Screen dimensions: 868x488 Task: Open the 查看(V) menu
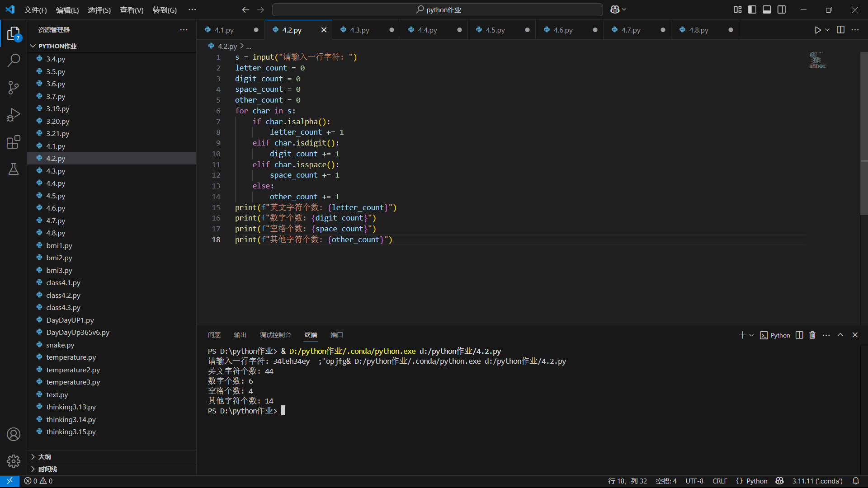pyautogui.click(x=132, y=10)
